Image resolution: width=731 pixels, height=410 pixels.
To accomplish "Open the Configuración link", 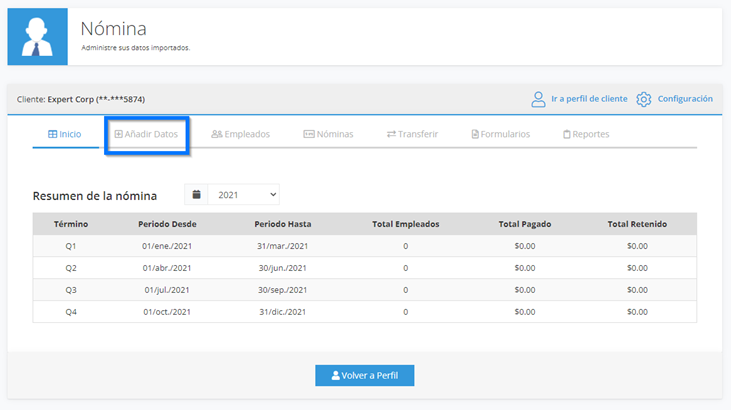I will (685, 99).
